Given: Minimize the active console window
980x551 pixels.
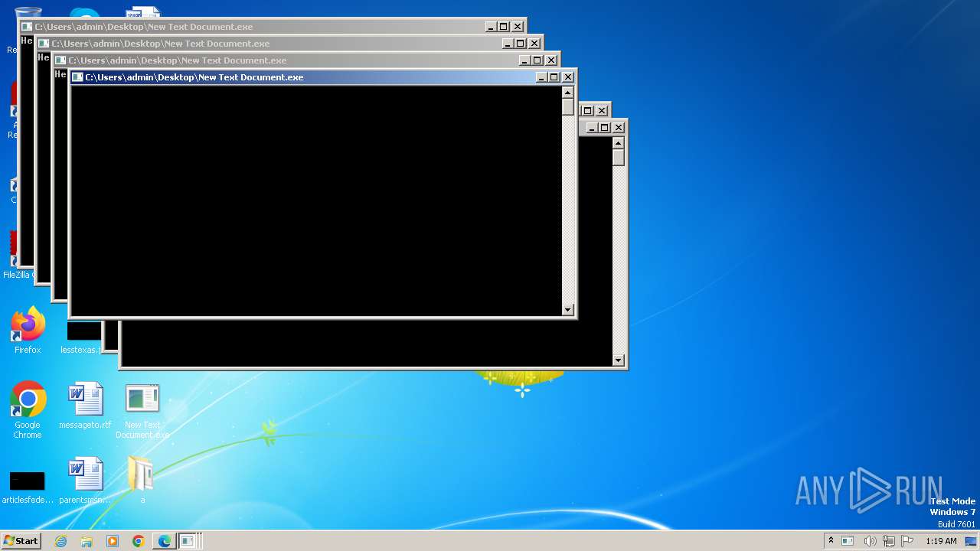Looking at the screenshot, I should [x=541, y=77].
